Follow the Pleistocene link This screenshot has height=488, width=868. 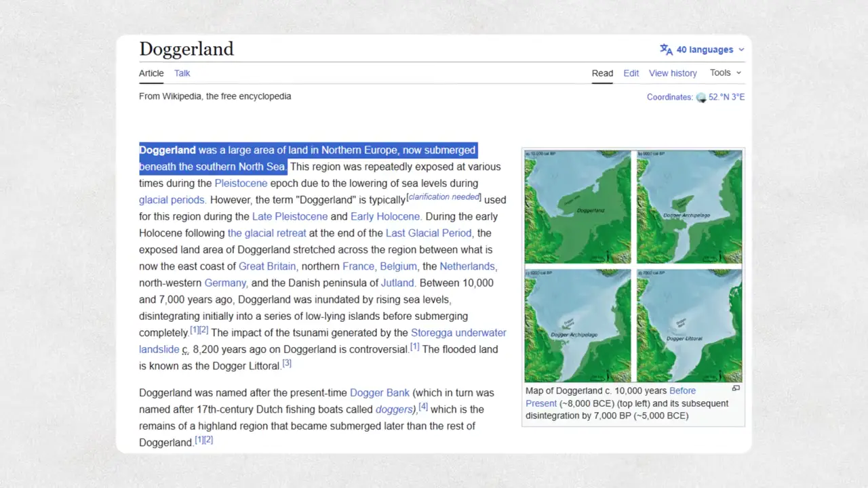point(241,183)
